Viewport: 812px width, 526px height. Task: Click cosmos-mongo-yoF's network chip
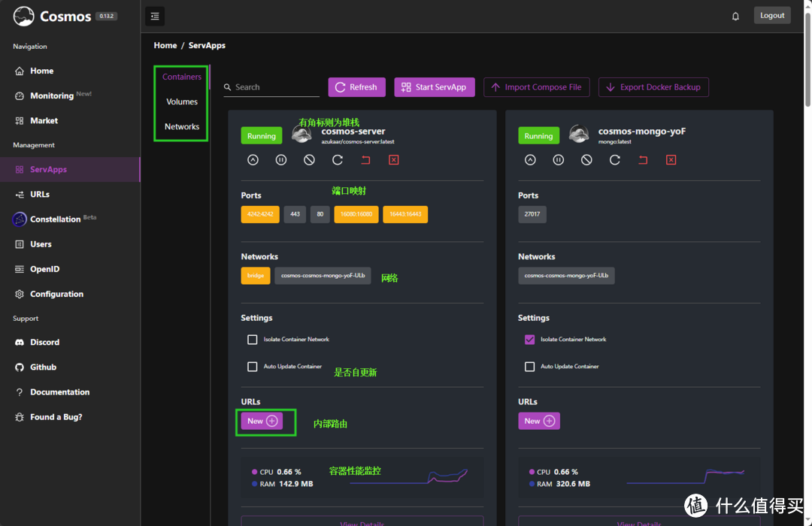[566, 276]
